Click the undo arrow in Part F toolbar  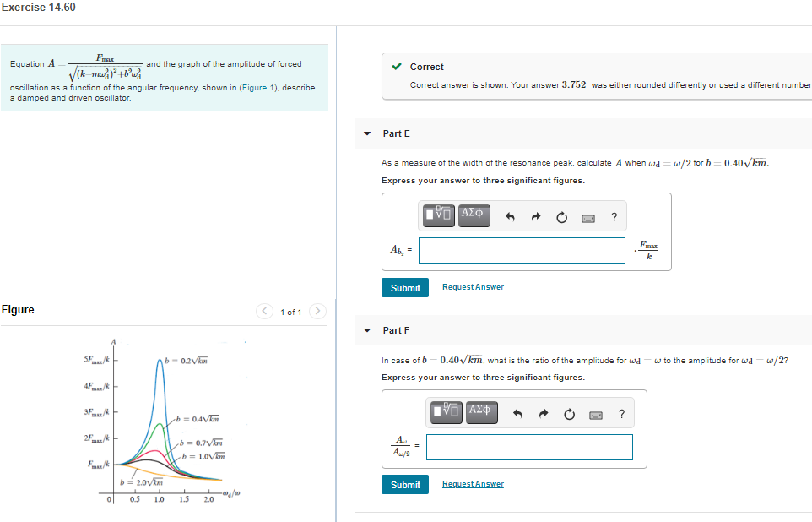coord(517,413)
